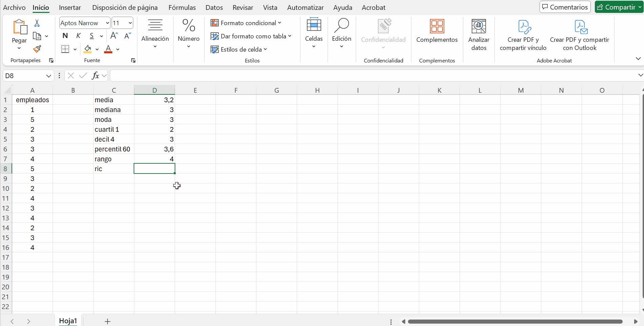The image size is (644, 326).
Task: Toggle italic (K) formatting
Action: [x=78, y=36]
